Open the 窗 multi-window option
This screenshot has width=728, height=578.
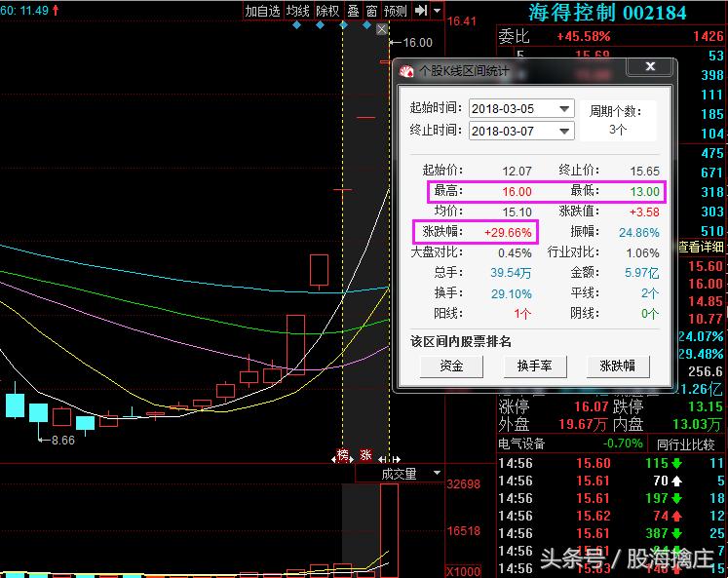pyautogui.click(x=371, y=10)
